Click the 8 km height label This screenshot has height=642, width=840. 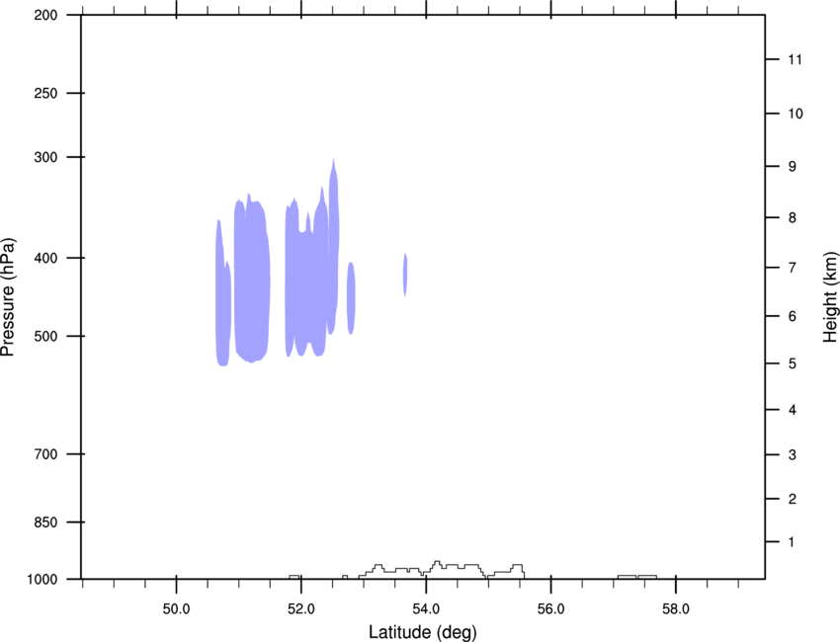[792, 218]
